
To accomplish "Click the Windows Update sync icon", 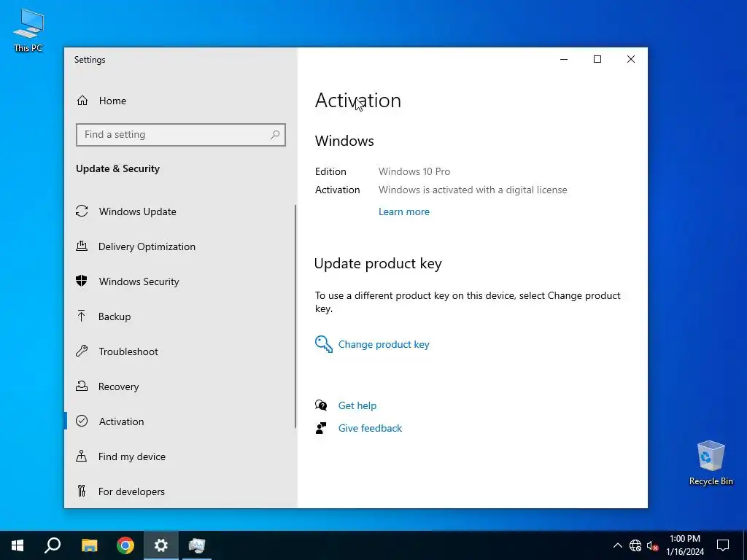I will pos(82,211).
